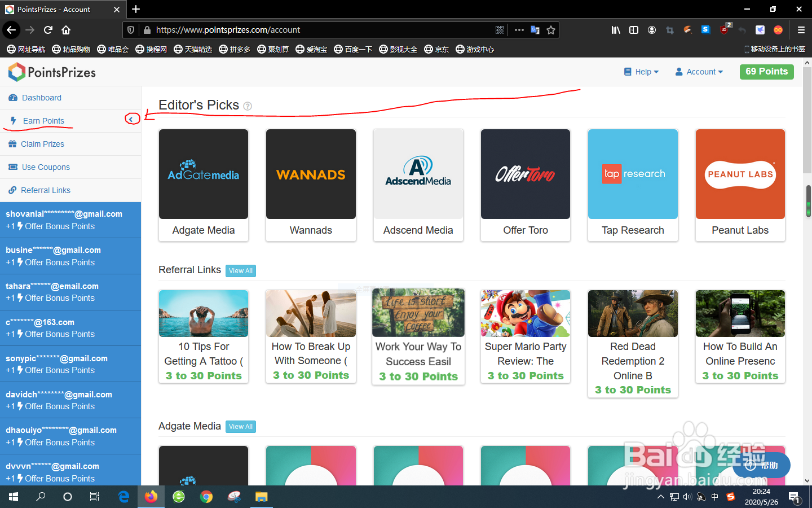Screen dimensions: 812x508
Task: Click the 163.com bonus points entry
Action: point(70,328)
